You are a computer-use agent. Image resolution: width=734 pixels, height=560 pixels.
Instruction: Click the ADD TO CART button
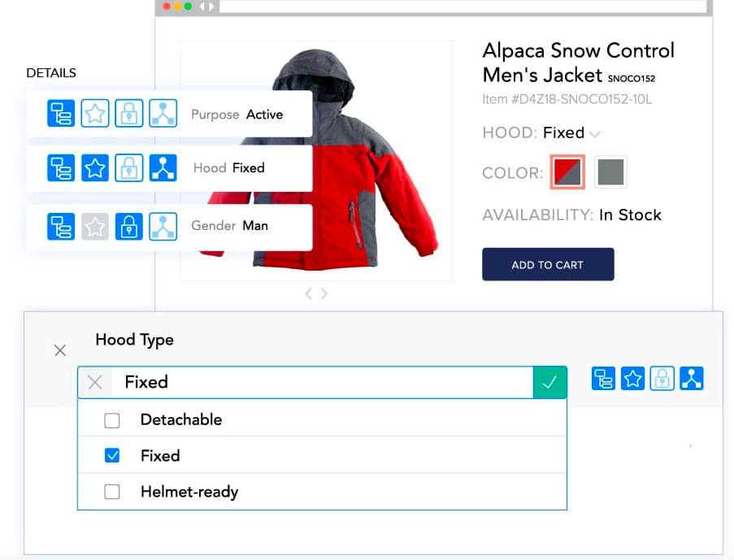pos(548,264)
